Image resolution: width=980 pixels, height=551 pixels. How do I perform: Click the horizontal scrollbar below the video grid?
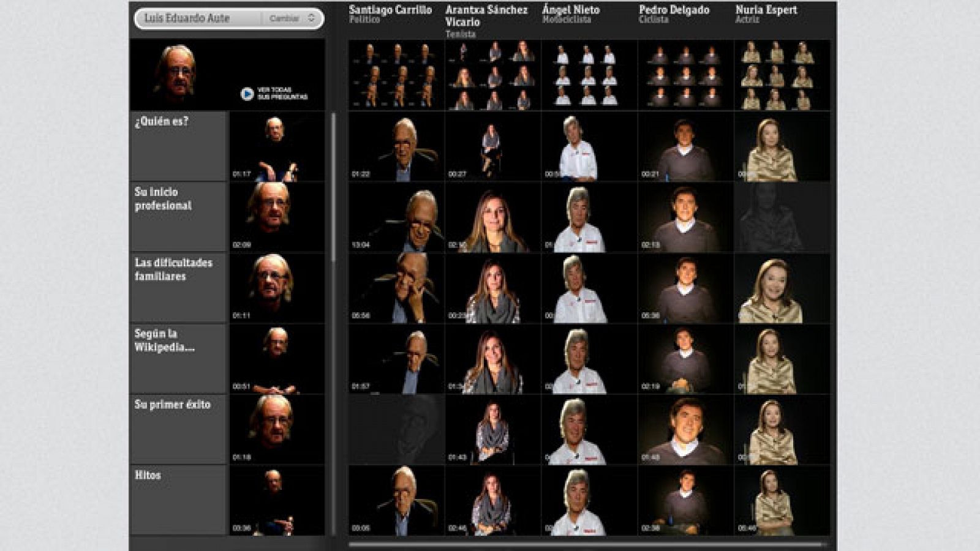point(585,544)
